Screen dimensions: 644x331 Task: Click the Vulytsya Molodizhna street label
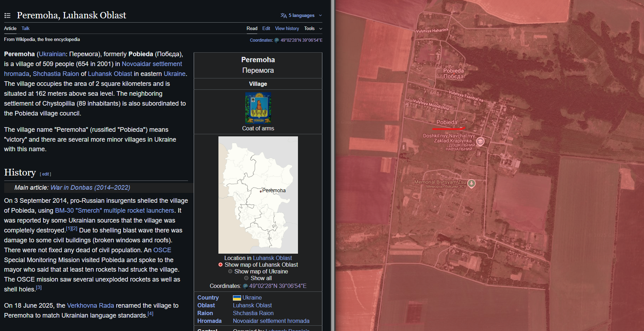pos(431,105)
